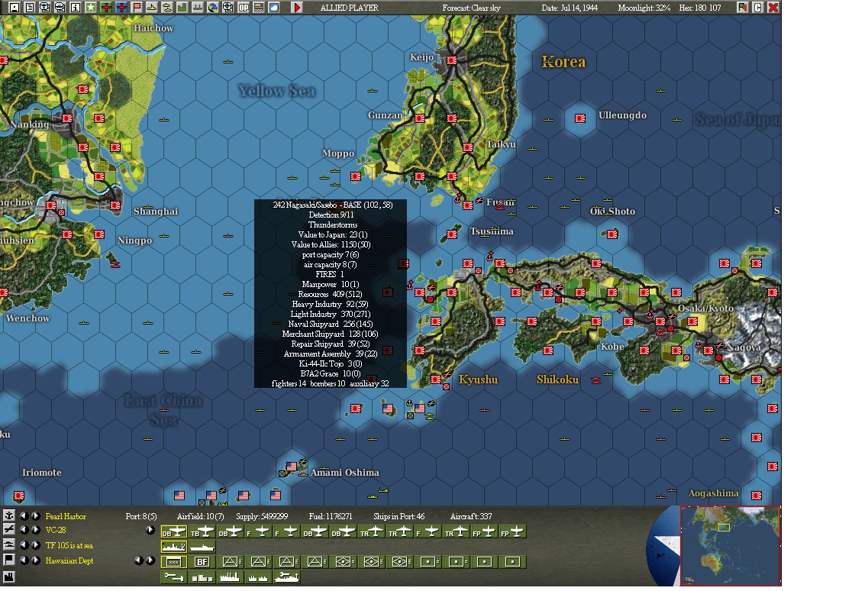Open the 'TF 105 is at sea' link

69,546
